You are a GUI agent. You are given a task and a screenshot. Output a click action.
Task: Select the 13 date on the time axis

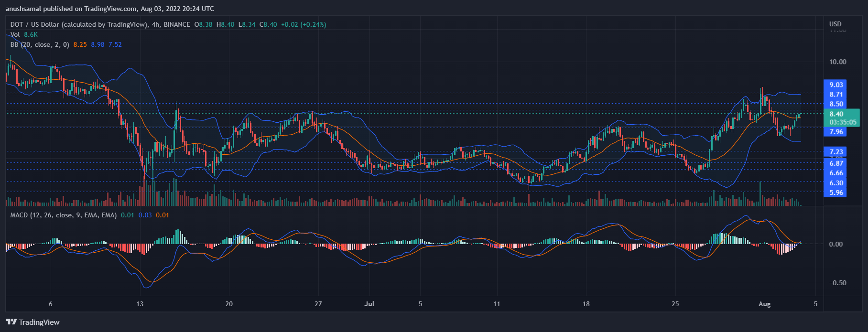pos(140,304)
